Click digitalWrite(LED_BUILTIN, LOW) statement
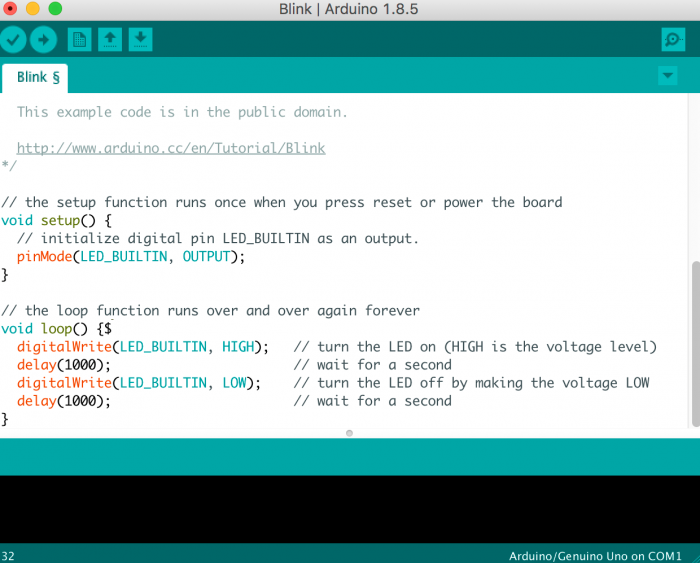Screen dimensions: 700x563 click(139, 383)
